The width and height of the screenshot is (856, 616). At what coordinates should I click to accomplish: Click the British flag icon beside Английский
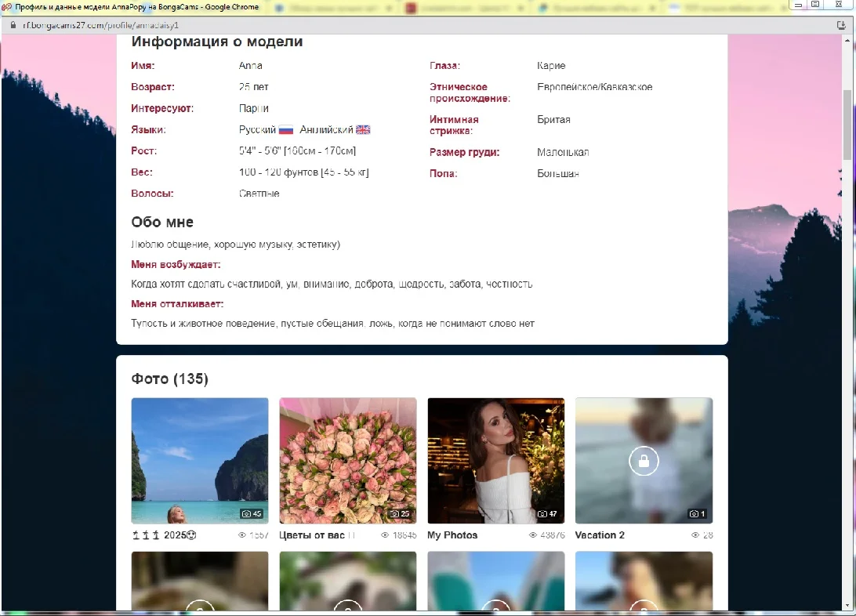coord(363,130)
